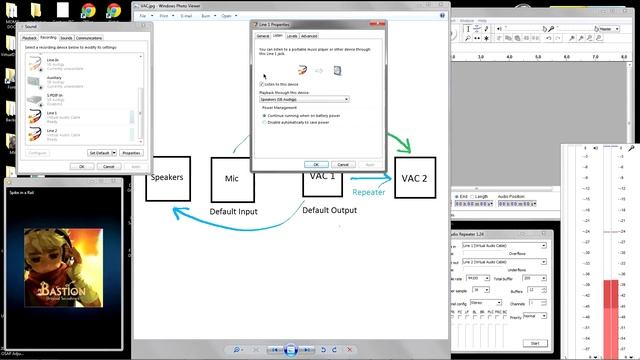The width and height of the screenshot is (640, 360).
Task: Rotate image clockwise in Photo Viewer
Action: [x=334, y=350]
